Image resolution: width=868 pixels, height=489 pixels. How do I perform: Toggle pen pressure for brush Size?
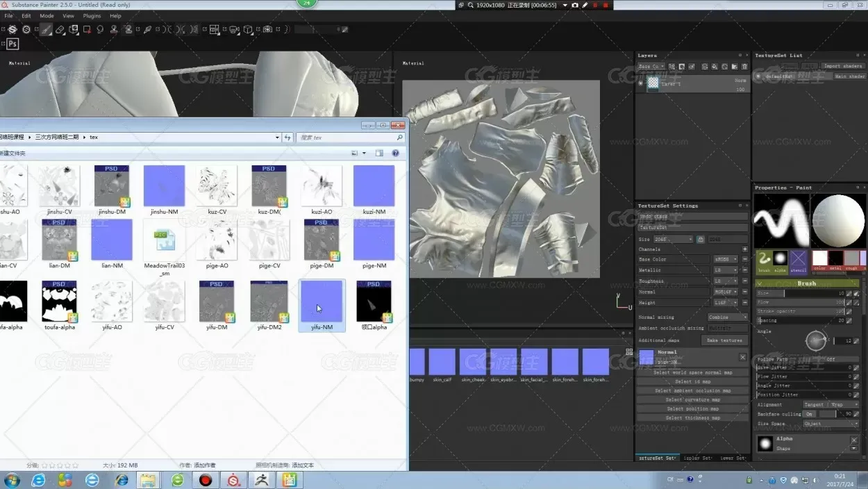pos(849,293)
